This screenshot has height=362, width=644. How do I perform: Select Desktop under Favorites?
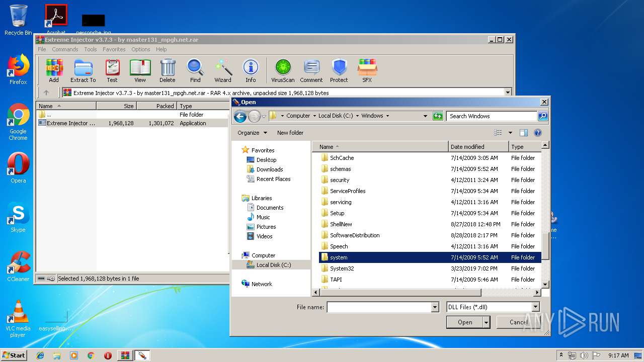point(266,160)
